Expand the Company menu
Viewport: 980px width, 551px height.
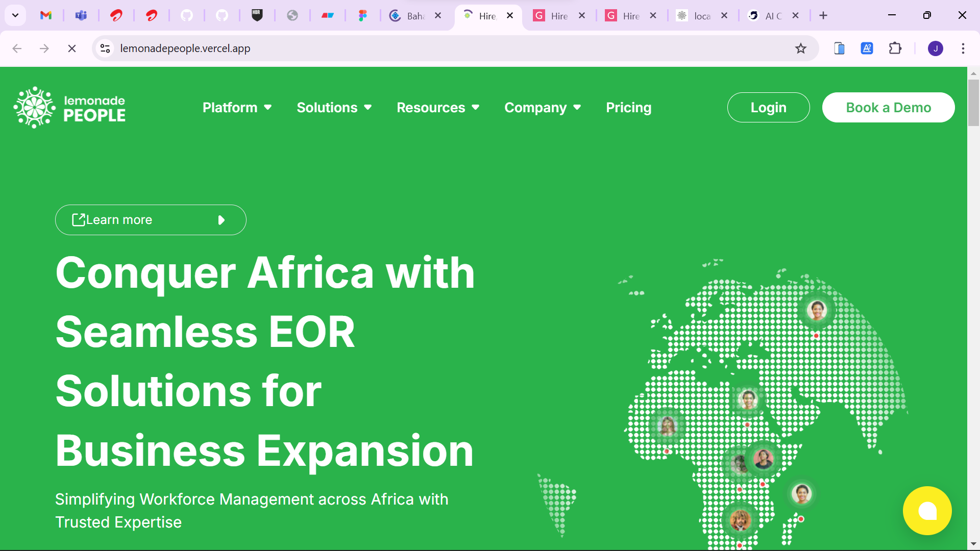tap(543, 108)
